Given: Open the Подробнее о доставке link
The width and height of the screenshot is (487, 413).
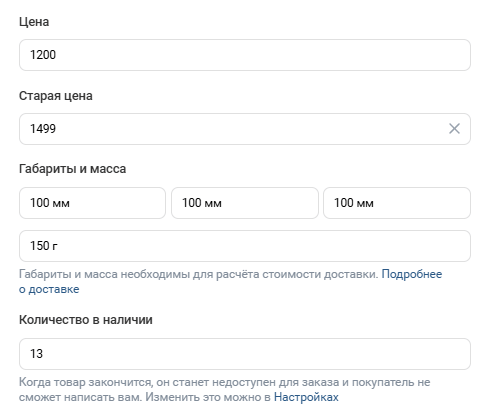Looking at the screenshot, I should tap(412, 274).
